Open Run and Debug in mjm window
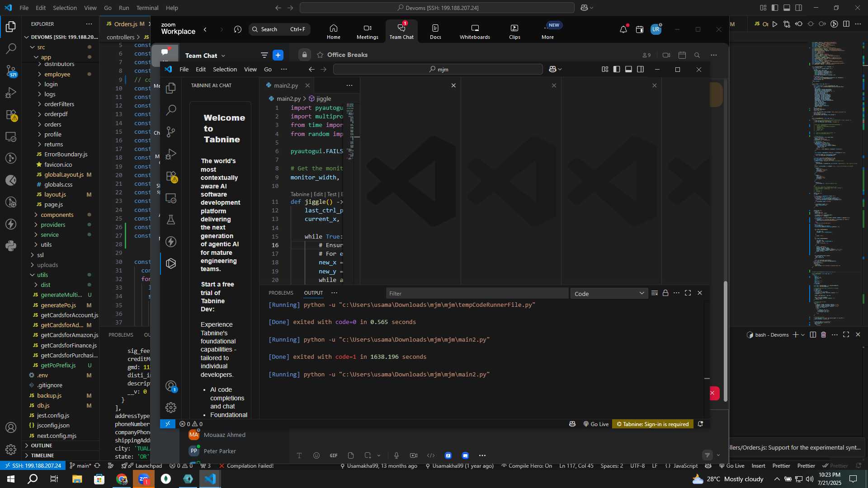 171,154
